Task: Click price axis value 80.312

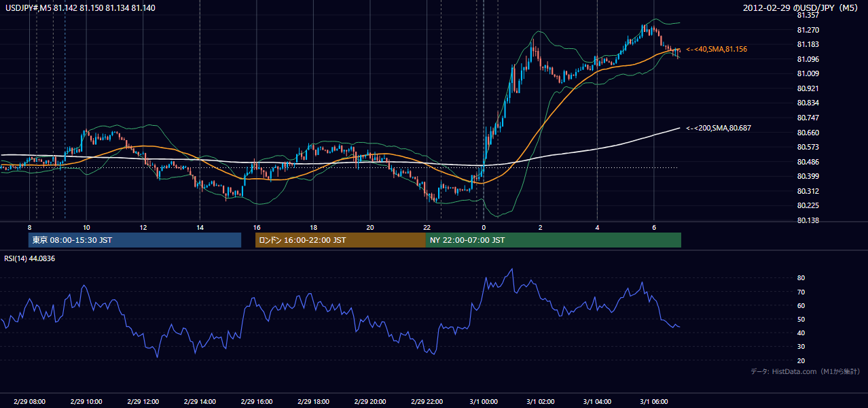Action: [808, 191]
